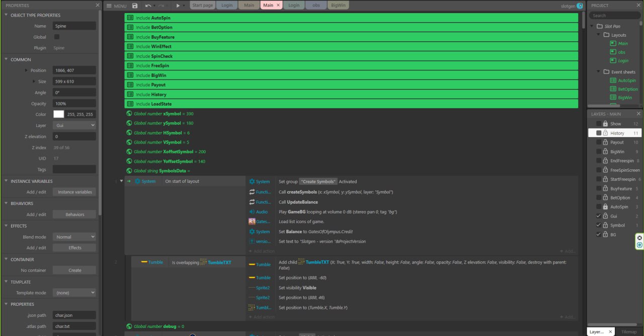644x336 pixels.
Task: Click the lock icon on the Gui layer
Action: [x=606, y=216]
